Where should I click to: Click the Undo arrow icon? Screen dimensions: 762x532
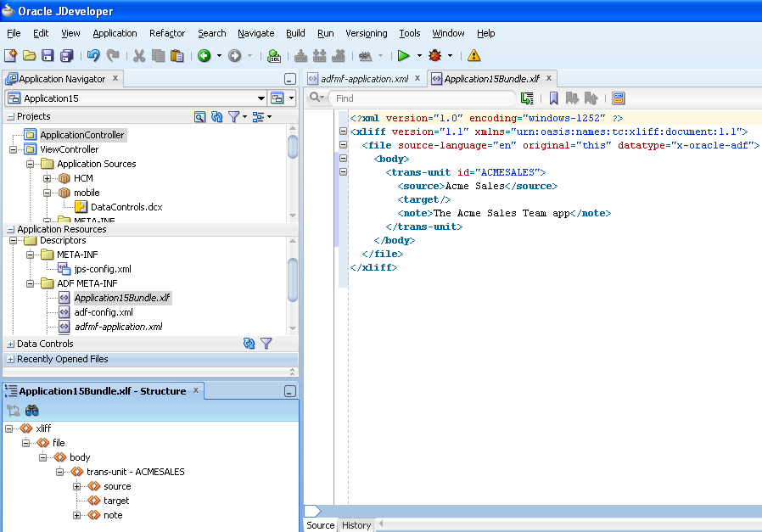pyautogui.click(x=93, y=56)
